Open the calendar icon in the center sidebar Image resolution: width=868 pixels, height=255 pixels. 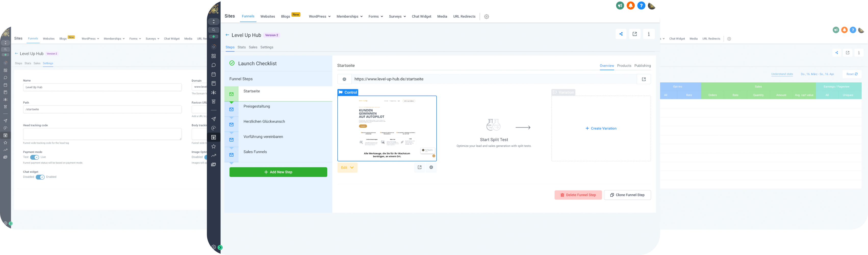214,74
